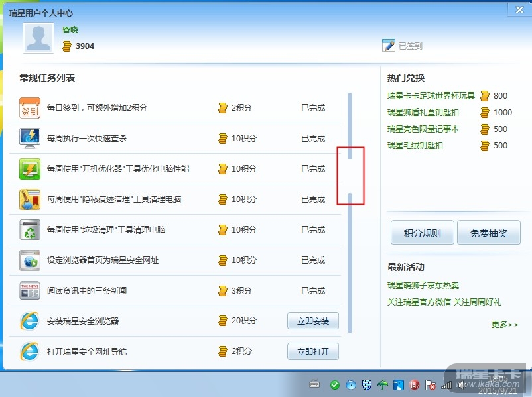Click the sign-in pencil icon near 已签到

(x=389, y=46)
